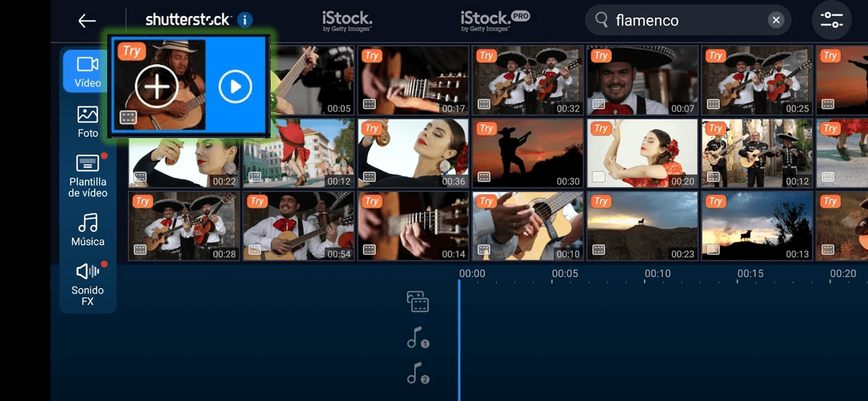Clear the flamenco search text
This screenshot has width=868, height=401.
tap(776, 20)
